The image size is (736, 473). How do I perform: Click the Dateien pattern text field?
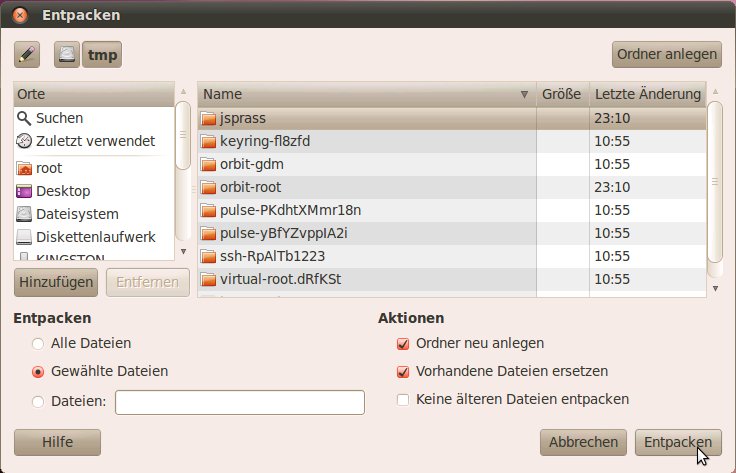click(x=240, y=402)
